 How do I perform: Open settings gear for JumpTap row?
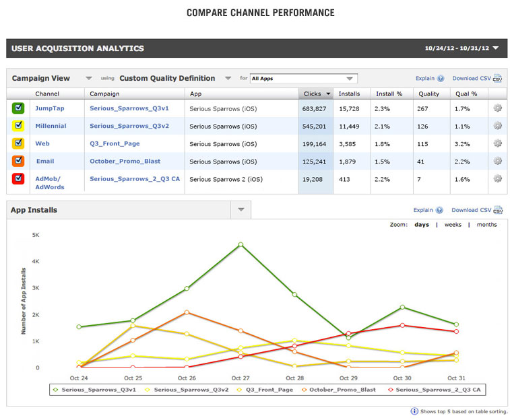click(497, 108)
